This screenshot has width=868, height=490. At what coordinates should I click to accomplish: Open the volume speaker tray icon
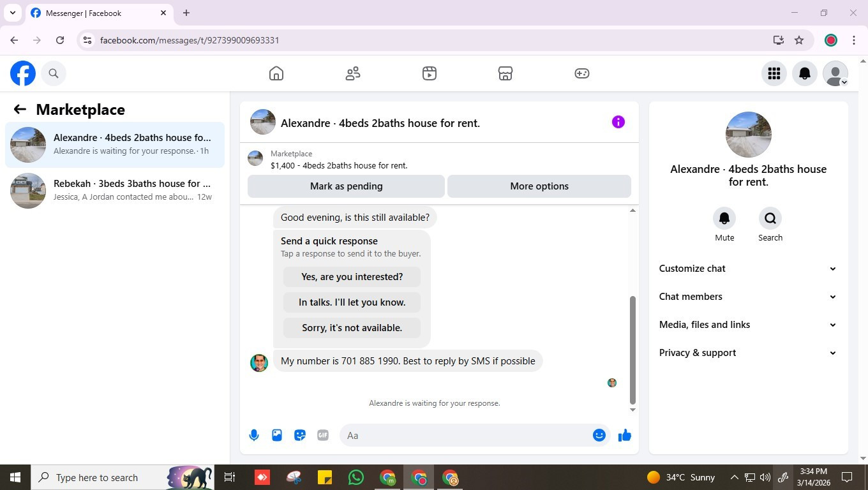[x=765, y=477]
